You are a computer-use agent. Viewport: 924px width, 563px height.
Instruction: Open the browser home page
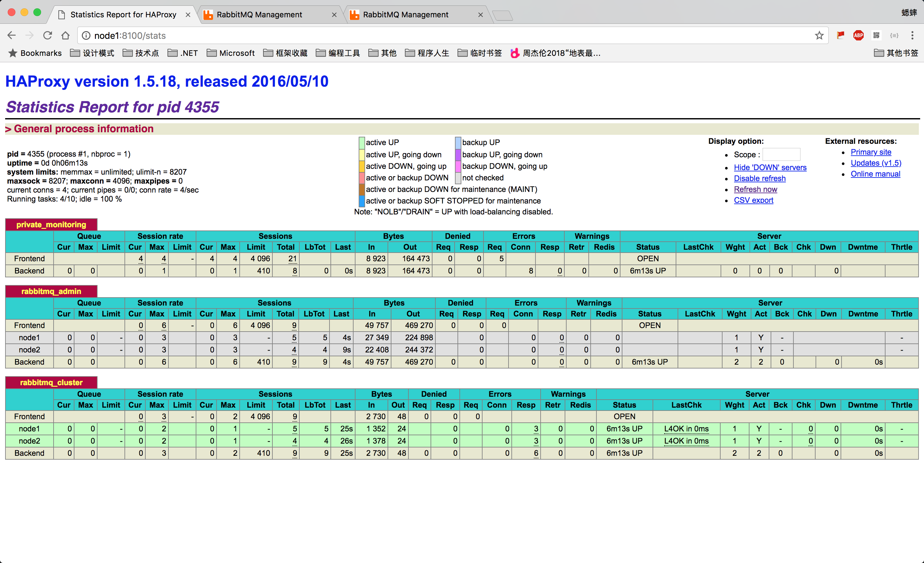(x=65, y=35)
